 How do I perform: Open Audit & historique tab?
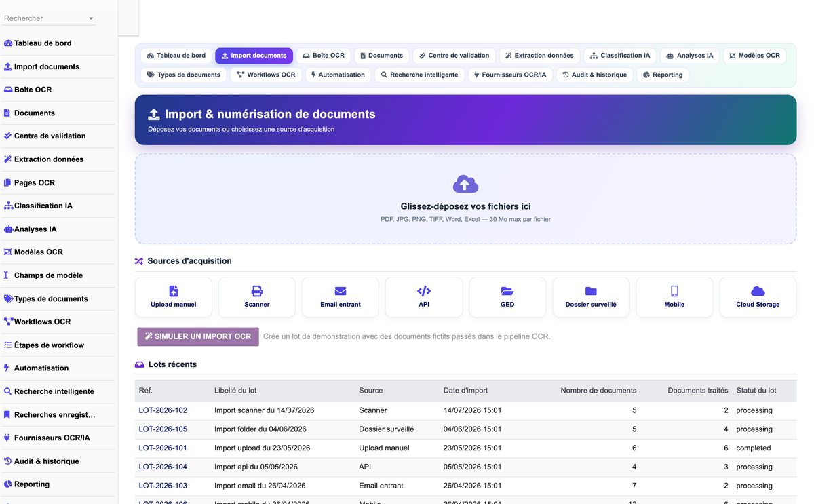click(x=595, y=75)
